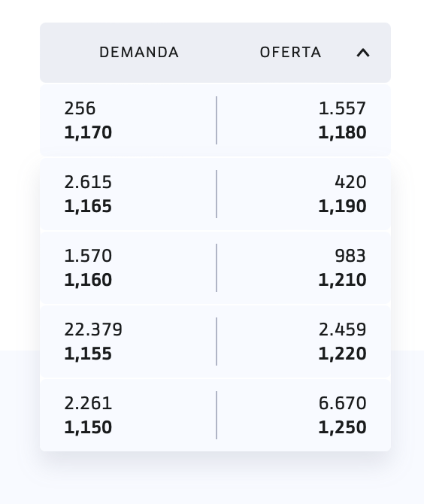This screenshot has height=504, width=424.
Task: Select offer volume 1.557
Action: (x=342, y=108)
